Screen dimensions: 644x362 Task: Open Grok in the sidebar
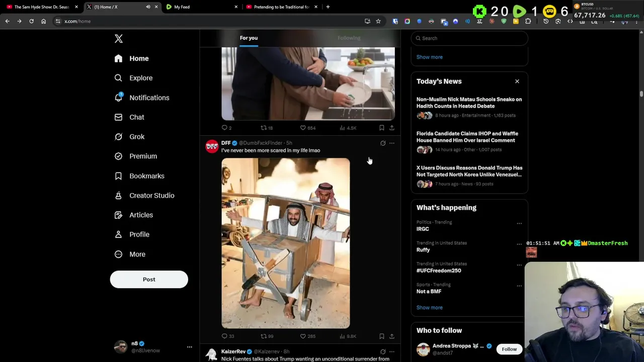(x=129, y=137)
